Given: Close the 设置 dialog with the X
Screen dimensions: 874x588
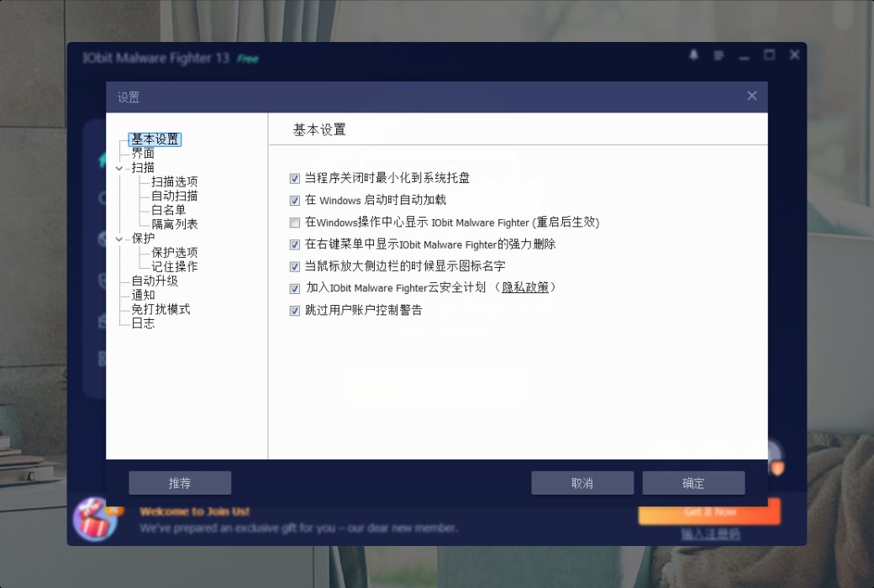Looking at the screenshot, I should coord(751,96).
